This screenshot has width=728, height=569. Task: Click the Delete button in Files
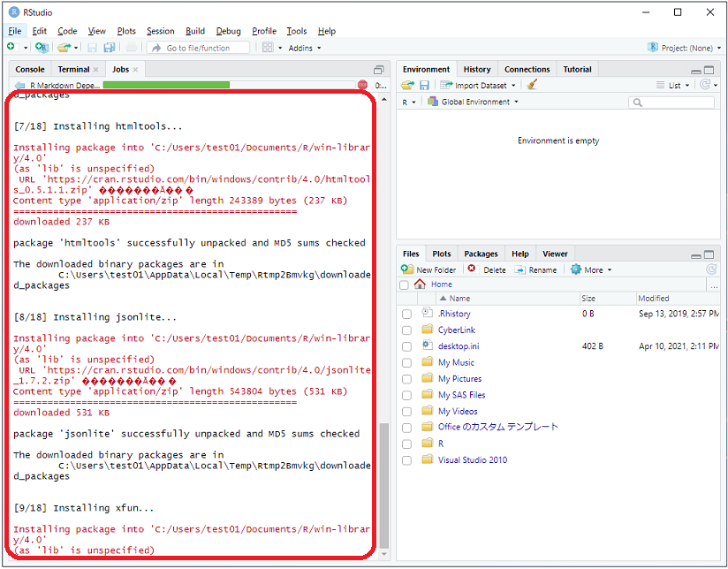[x=487, y=269]
